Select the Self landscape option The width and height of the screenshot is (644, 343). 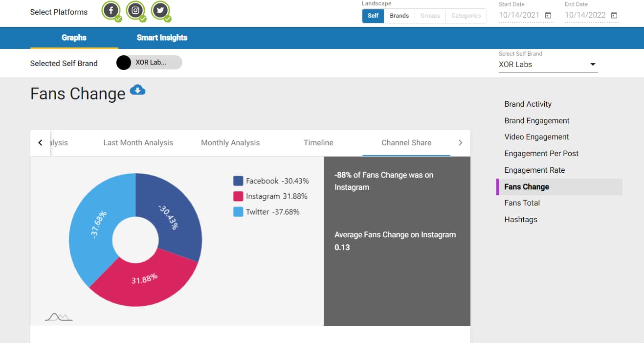coord(373,15)
